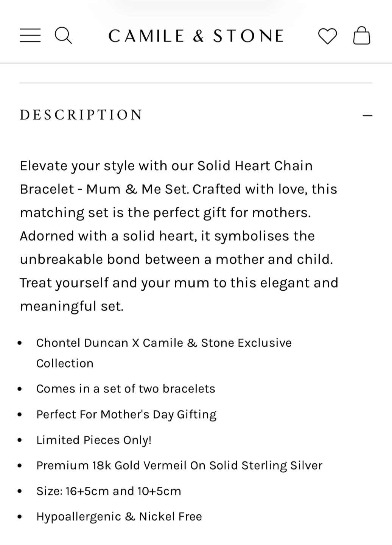Image resolution: width=392 pixels, height=545 pixels.
Task: Select the DESCRIPTION section title
Action: (x=81, y=114)
